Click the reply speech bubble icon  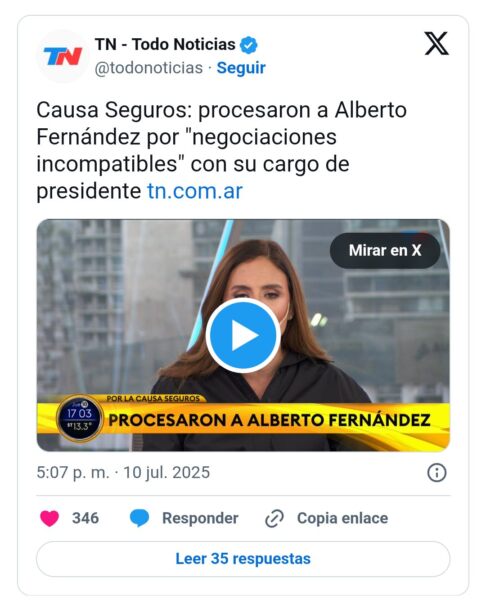coord(139,518)
